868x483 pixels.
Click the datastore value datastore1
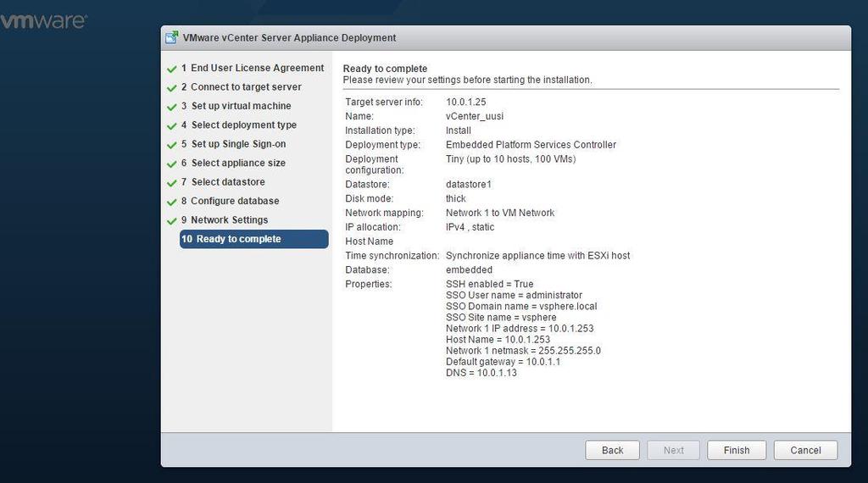point(468,184)
